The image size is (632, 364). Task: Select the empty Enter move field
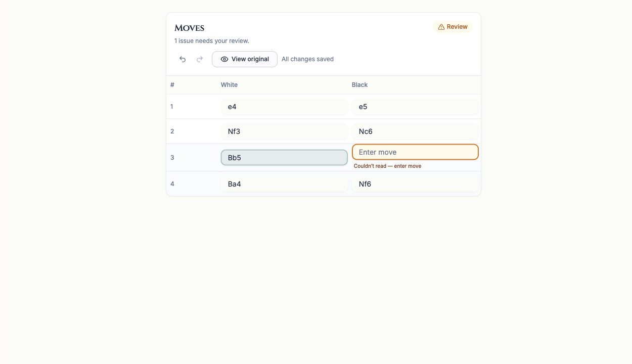[415, 152]
